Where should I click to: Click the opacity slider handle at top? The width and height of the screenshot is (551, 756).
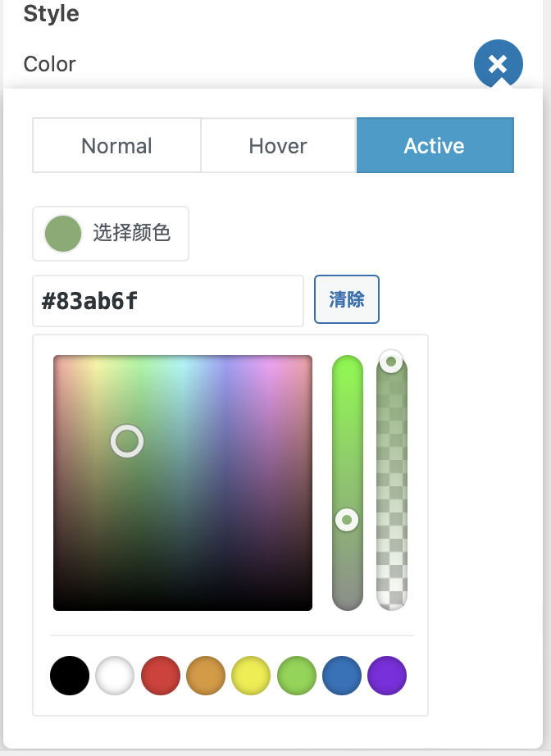pyautogui.click(x=391, y=362)
